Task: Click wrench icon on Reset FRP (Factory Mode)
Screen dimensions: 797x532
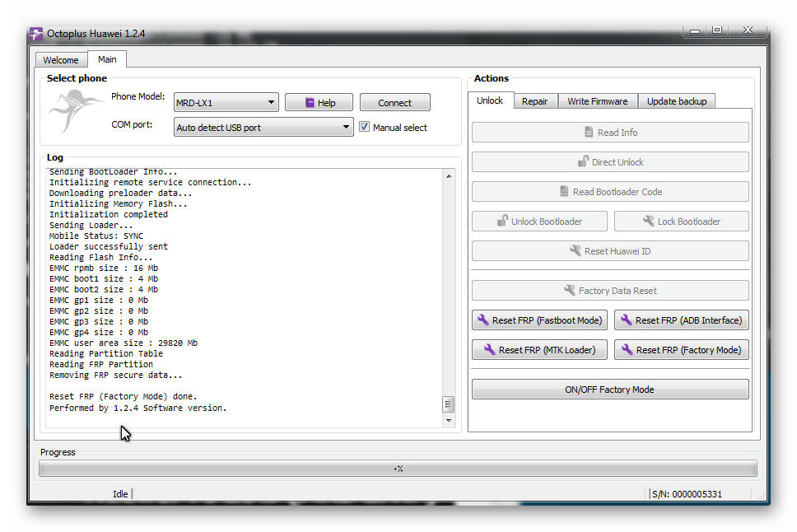Action: click(x=627, y=349)
